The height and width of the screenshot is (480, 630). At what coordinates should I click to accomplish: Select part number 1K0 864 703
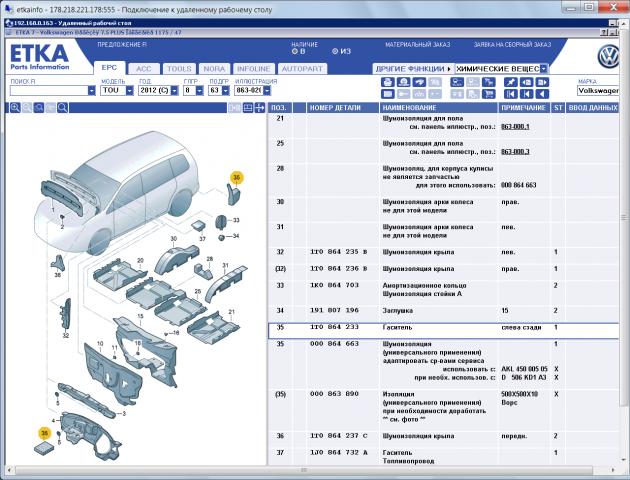coord(334,285)
